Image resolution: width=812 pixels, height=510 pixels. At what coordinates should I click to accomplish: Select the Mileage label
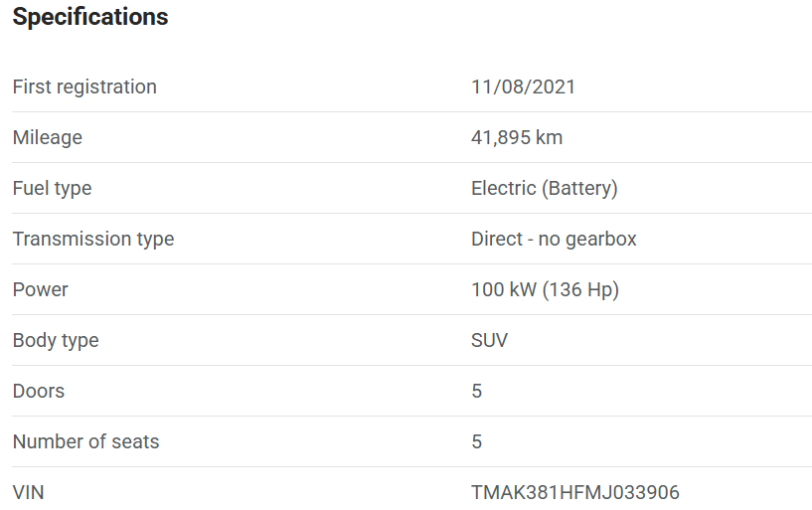(47, 138)
